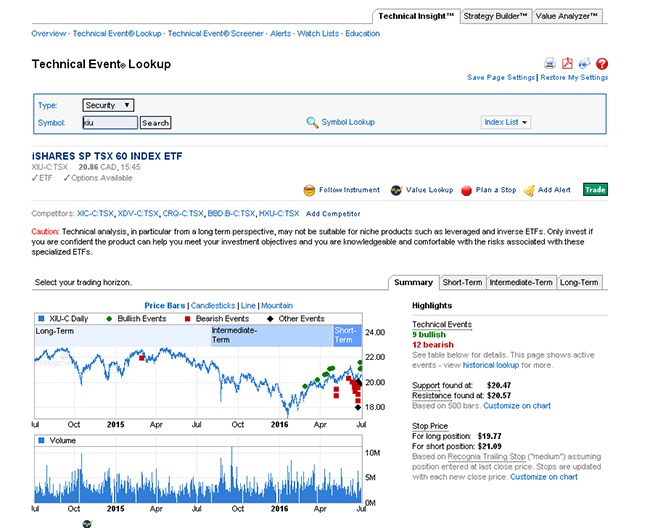Click the '9 bullish' count
Viewport: 650px width, 528px height.
[429, 334]
